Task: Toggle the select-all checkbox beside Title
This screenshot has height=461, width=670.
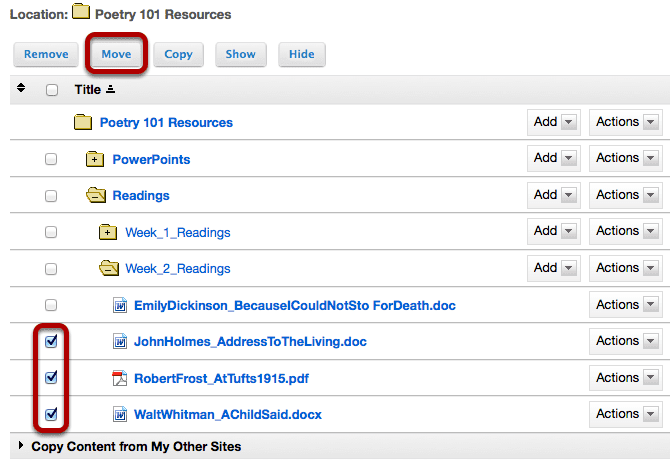Action: tap(52, 90)
